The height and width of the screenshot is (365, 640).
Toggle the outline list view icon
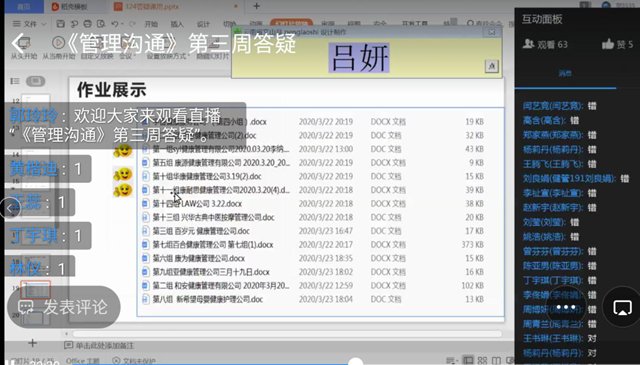pyautogui.click(x=15, y=81)
